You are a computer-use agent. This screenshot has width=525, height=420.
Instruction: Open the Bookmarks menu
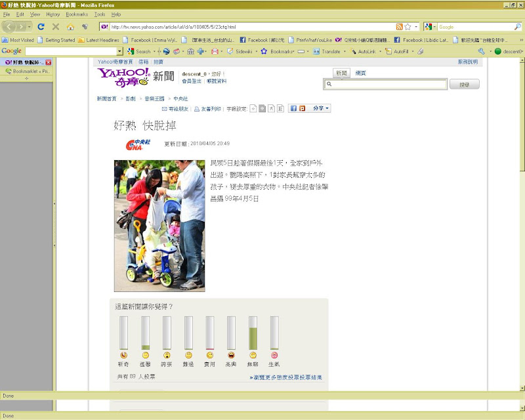point(77,14)
